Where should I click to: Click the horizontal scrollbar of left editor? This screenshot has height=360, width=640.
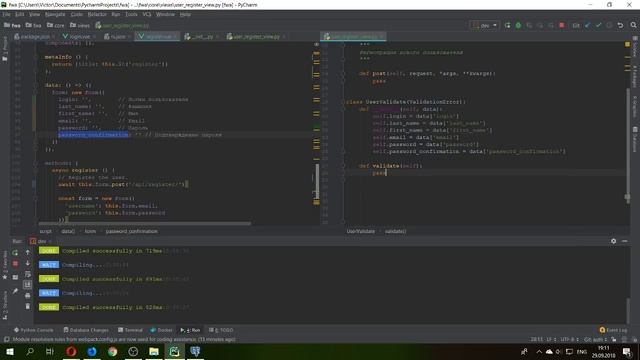[x=144, y=224]
